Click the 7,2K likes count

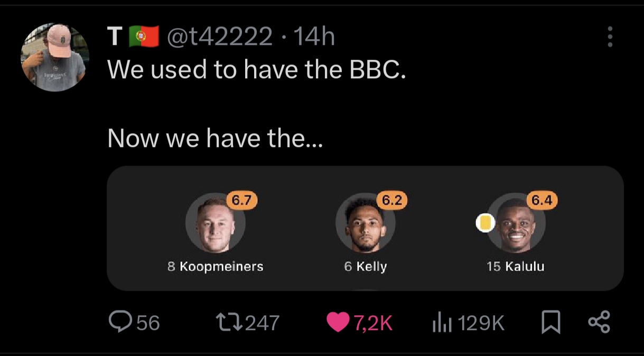pos(373,322)
